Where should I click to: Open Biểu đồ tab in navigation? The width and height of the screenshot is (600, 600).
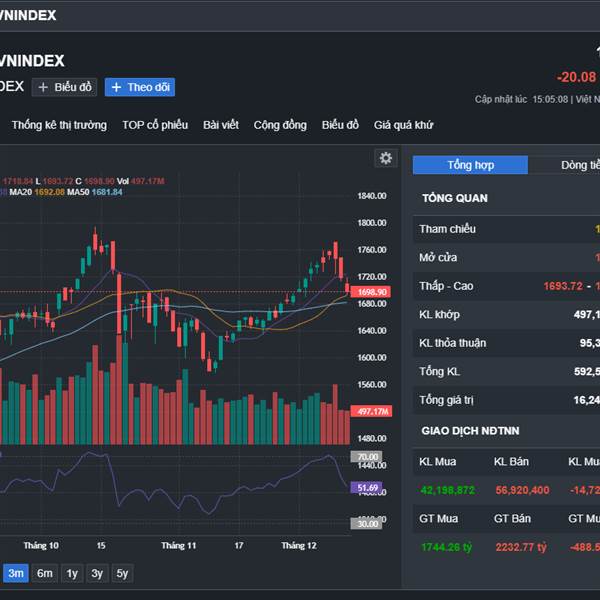pyautogui.click(x=340, y=125)
